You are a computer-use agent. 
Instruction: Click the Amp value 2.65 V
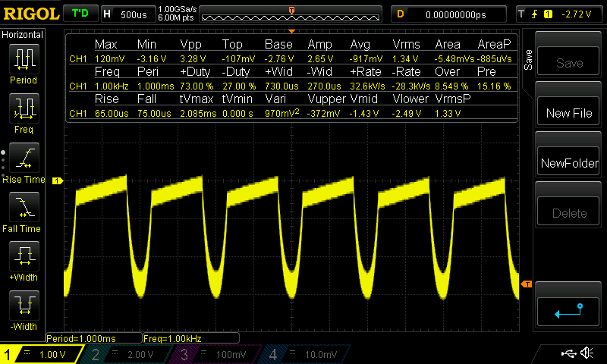pos(320,59)
